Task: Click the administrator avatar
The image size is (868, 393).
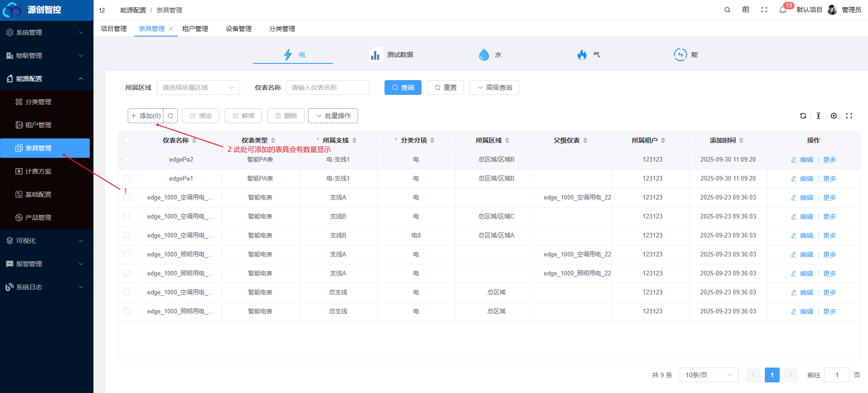Action: pyautogui.click(x=832, y=10)
